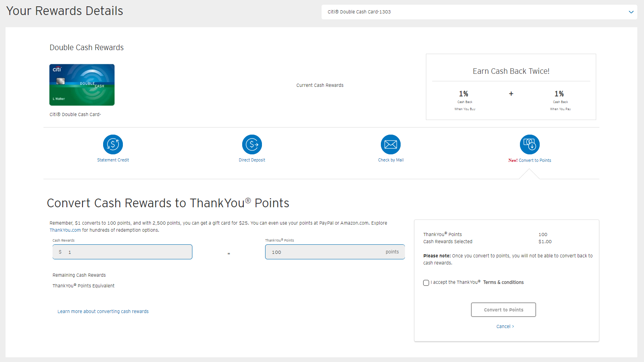This screenshot has height=362, width=644.
Task: Click the Check by Mail envelope icon
Action: (x=391, y=144)
